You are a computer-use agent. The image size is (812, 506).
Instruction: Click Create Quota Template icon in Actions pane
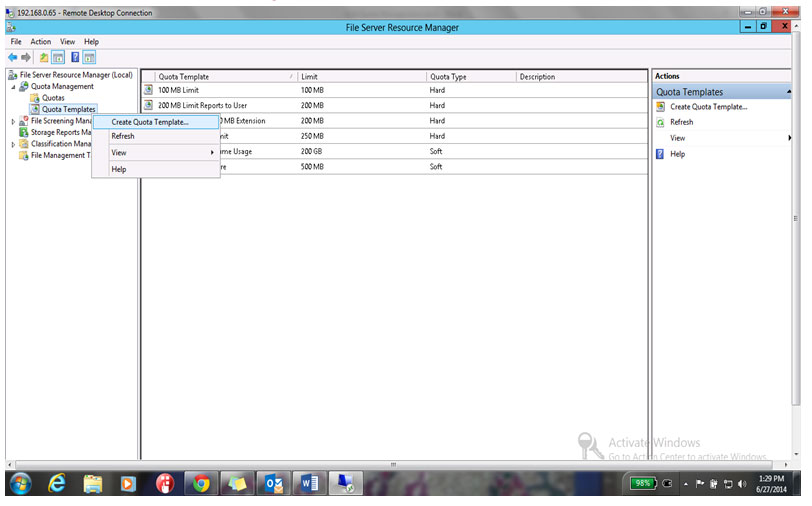click(x=660, y=107)
